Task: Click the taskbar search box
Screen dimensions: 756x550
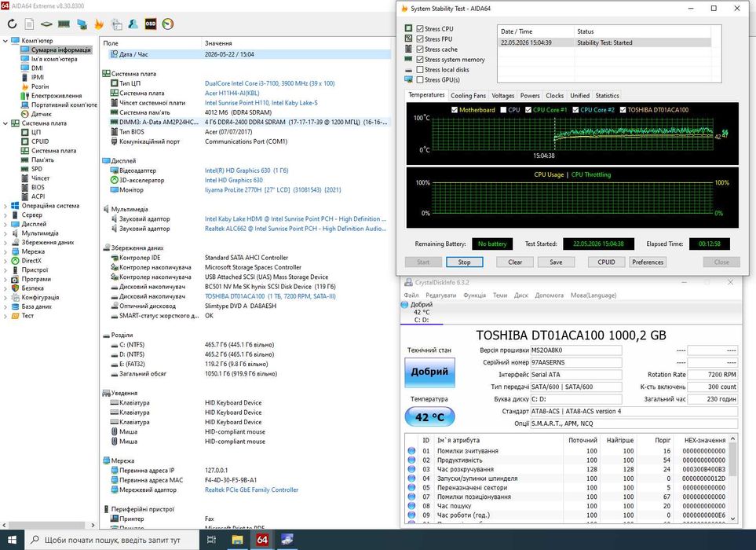Action: 111,540
